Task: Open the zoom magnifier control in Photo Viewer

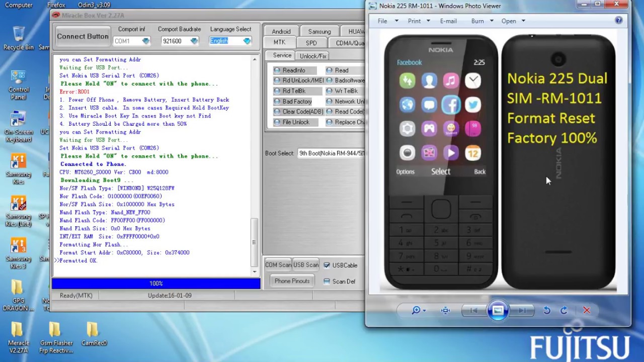Action: coord(419,311)
